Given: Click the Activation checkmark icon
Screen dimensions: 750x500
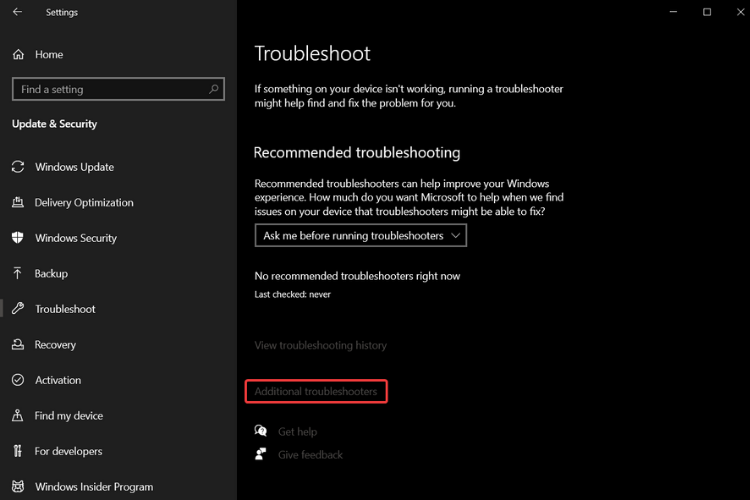Looking at the screenshot, I should pyautogui.click(x=18, y=380).
